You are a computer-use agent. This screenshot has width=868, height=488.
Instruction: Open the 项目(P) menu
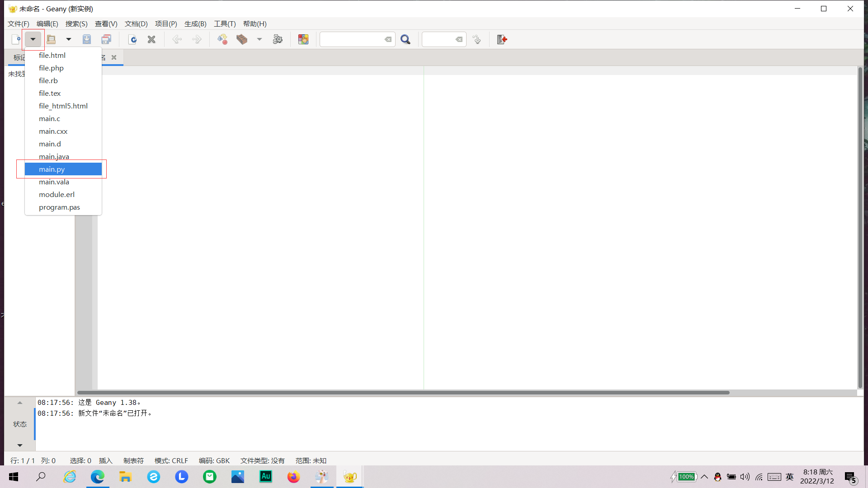tap(166, 23)
